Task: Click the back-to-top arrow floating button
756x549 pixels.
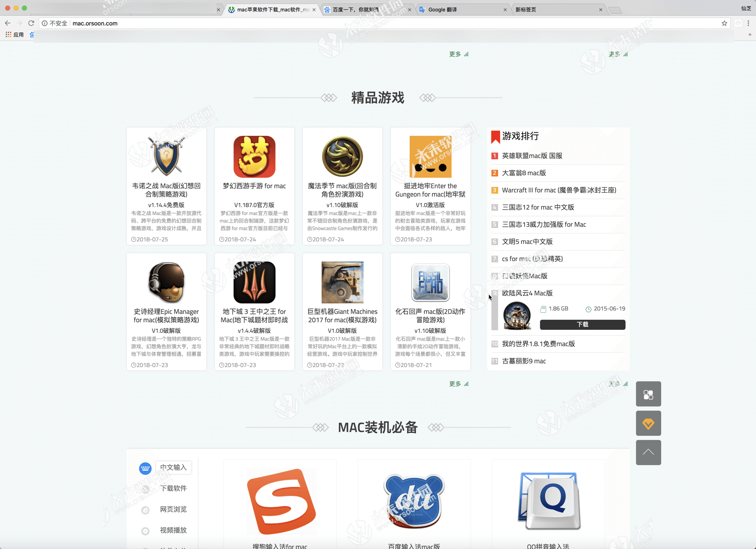Action: (x=648, y=453)
